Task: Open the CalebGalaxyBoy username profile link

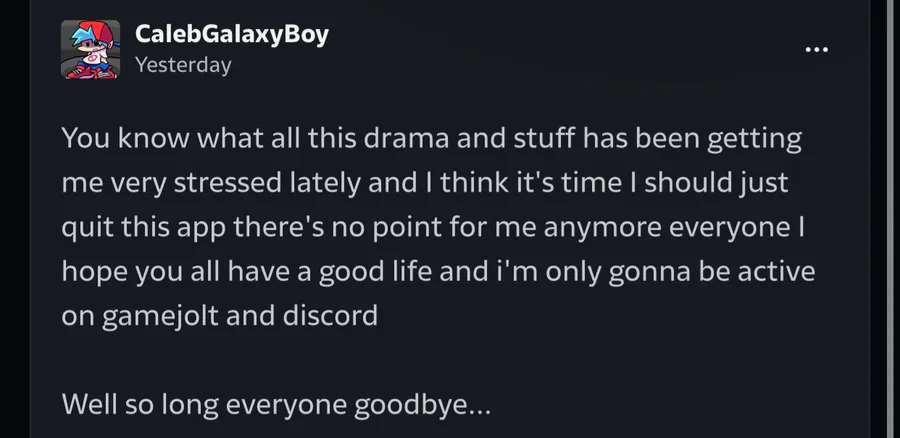Action: (x=232, y=34)
